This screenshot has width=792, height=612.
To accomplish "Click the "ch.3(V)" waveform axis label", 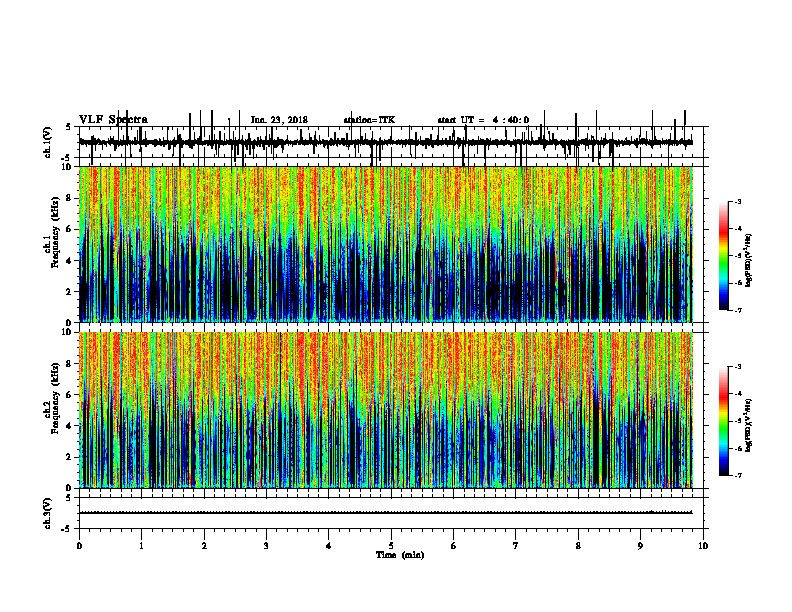I will pos(48,514).
